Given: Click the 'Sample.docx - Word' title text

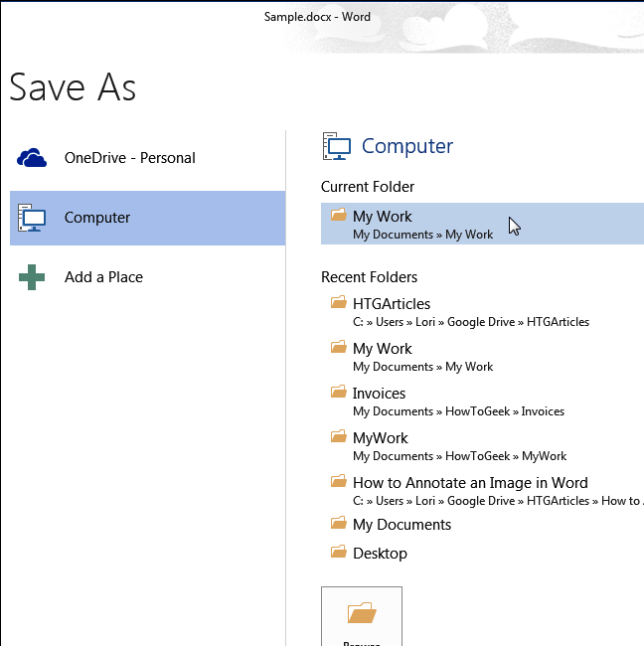Looking at the screenshot, I should [x=317, y=17].
